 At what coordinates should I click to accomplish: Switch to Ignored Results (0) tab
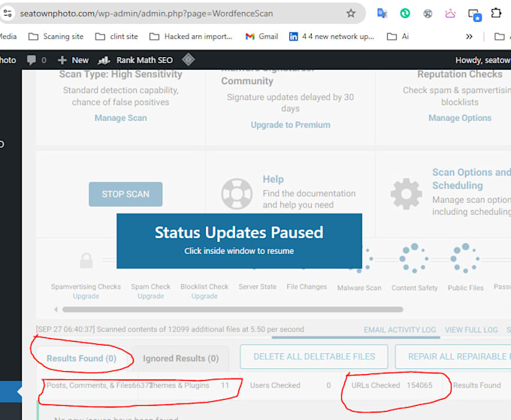(181, 358)
